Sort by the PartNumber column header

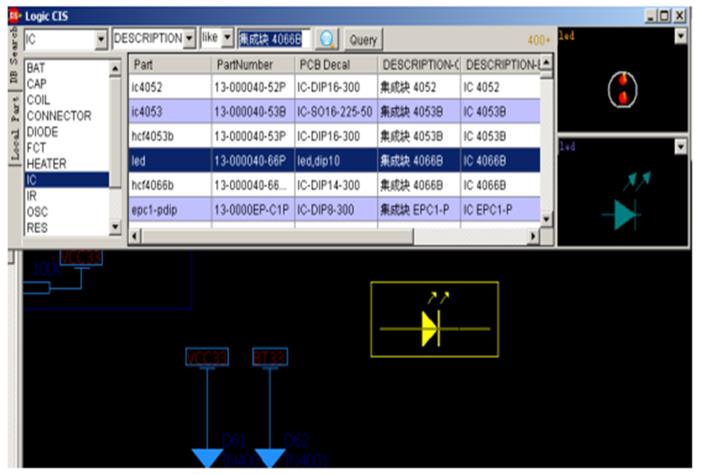point(253,65)
